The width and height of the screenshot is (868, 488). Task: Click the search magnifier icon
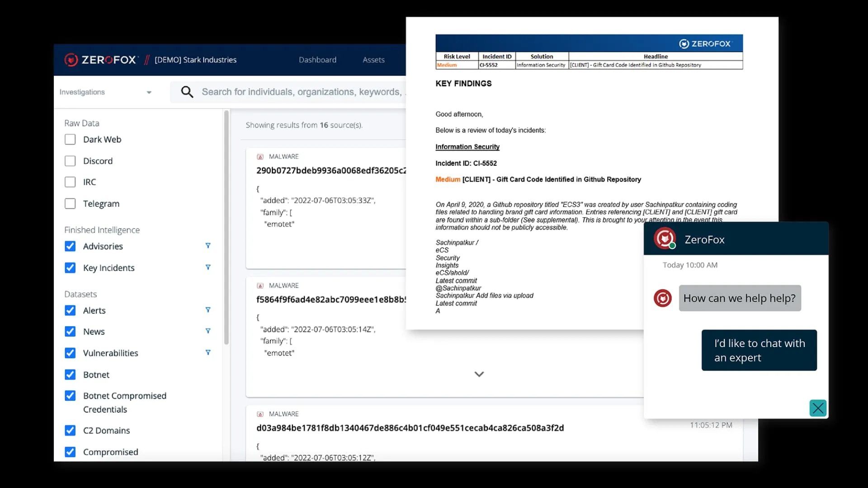[187, 92]
